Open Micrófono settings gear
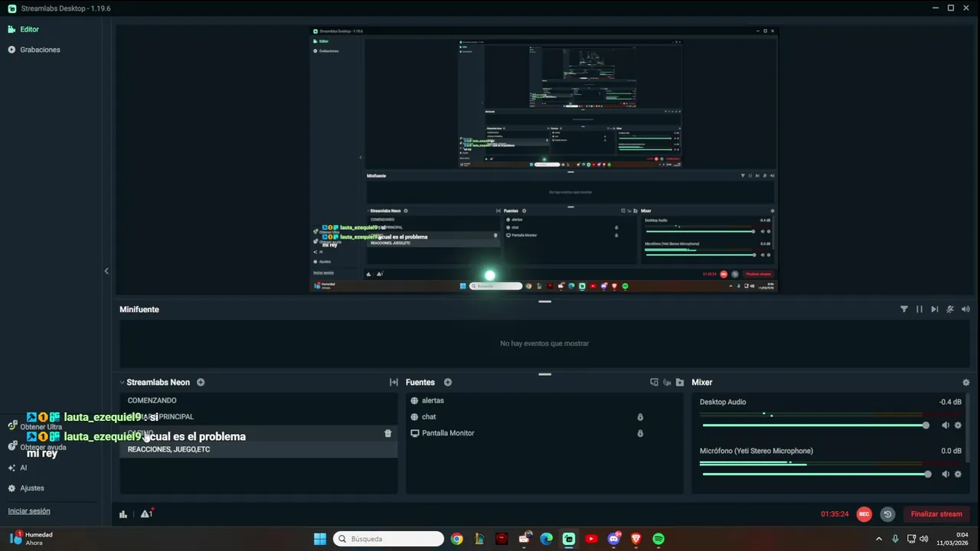The width and height of the screenshot is (980, 551). 958,474
